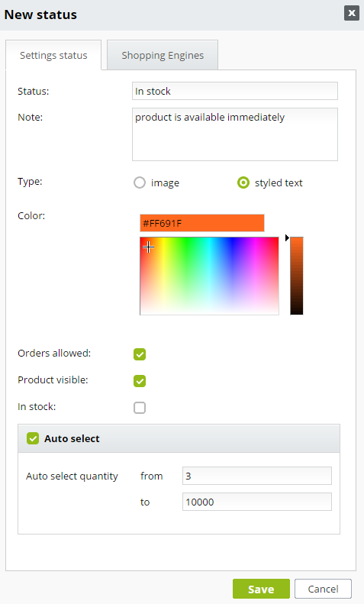The height and width of the screenshot is (604, 364).
Task: Toggle the Auto select checkbox
Action: coord(33,438)
